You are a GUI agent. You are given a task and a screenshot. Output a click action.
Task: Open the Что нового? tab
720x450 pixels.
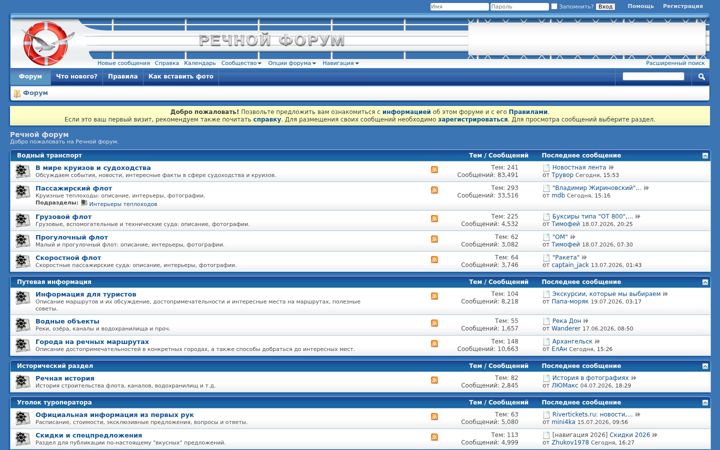coord(77,77)
